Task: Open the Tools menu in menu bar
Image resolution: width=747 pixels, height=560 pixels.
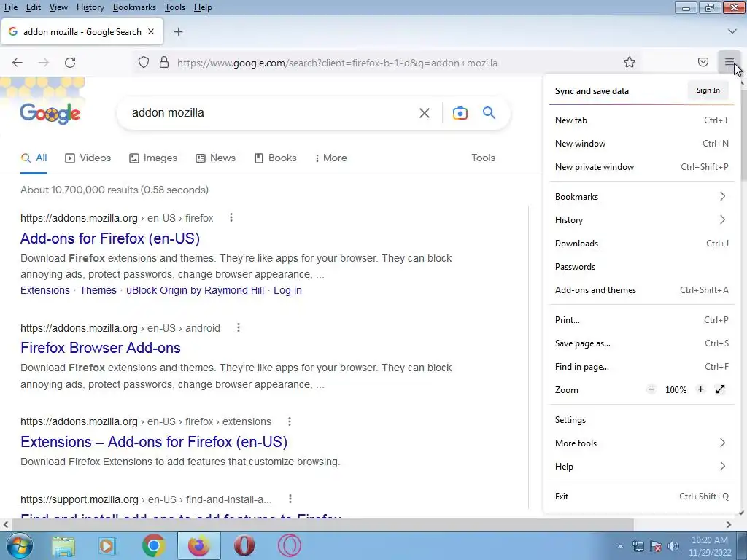Action: [175, 7]
